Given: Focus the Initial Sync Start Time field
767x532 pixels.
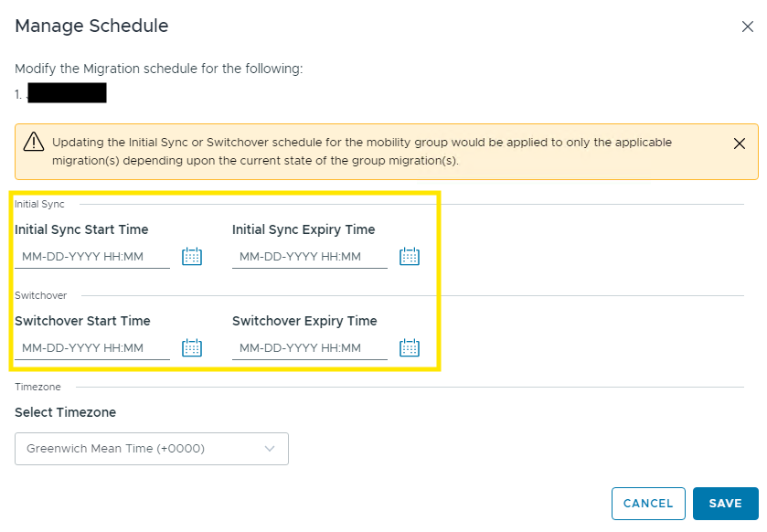Looking at the screenshot, I should (91, 257).
